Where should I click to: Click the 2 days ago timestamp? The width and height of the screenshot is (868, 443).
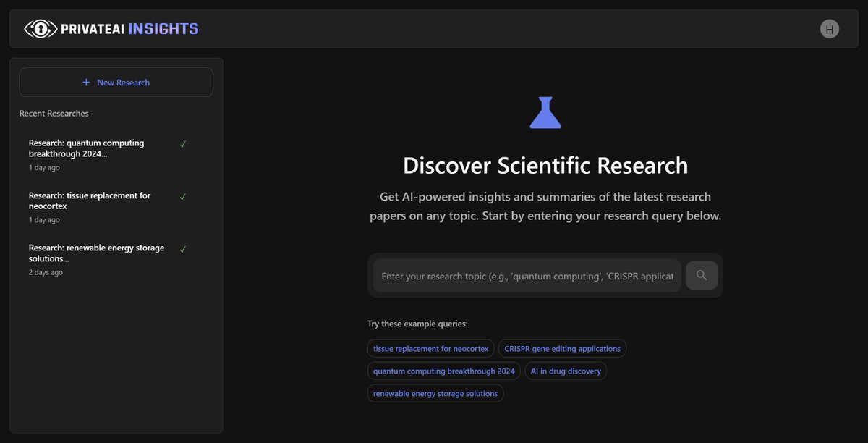(46, 272)
